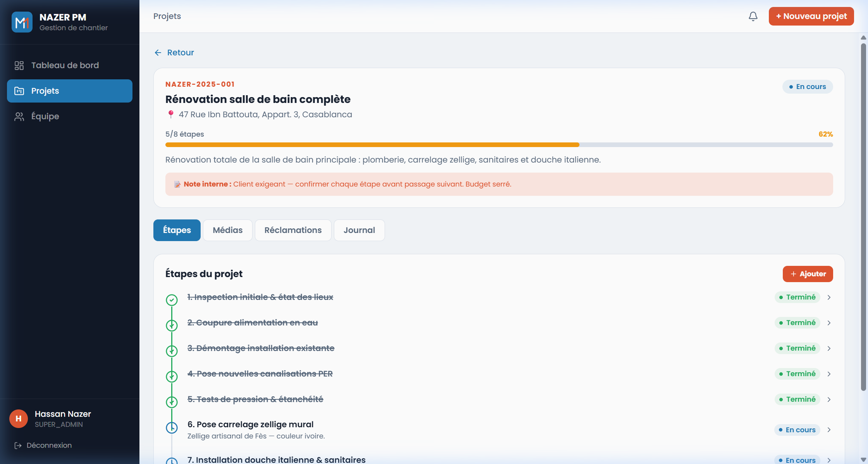Switch to the Étapes tab
The height and width of the screenshot is (464, 868).
click(177, 230)
